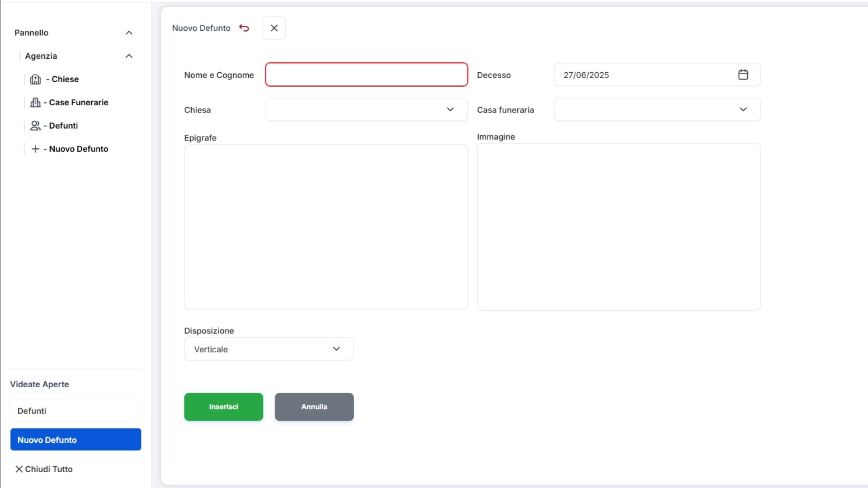Open the Decesso calendar date picker icon

pos(743,75)
